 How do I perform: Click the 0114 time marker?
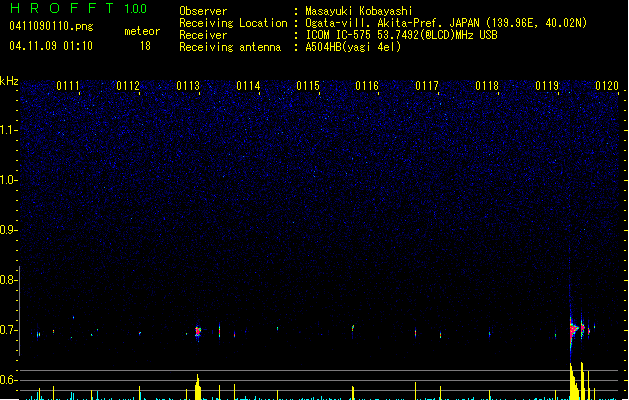tap(248, 86)
